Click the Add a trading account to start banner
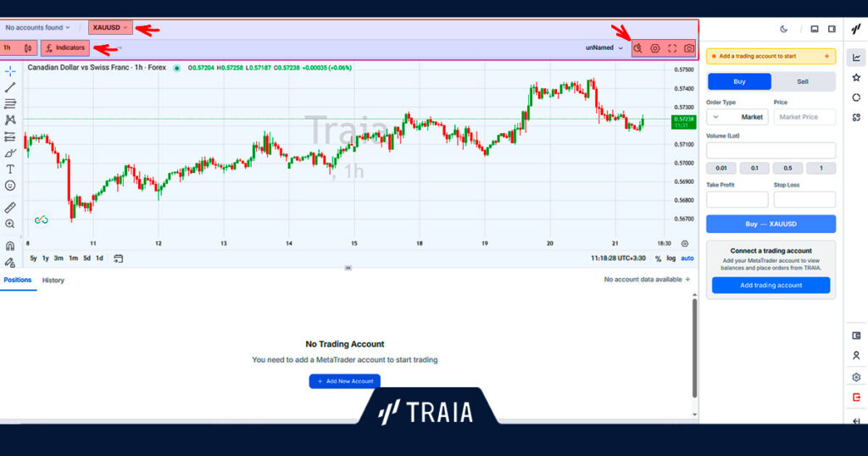The image size is (868, 456). tap(771, 56)
